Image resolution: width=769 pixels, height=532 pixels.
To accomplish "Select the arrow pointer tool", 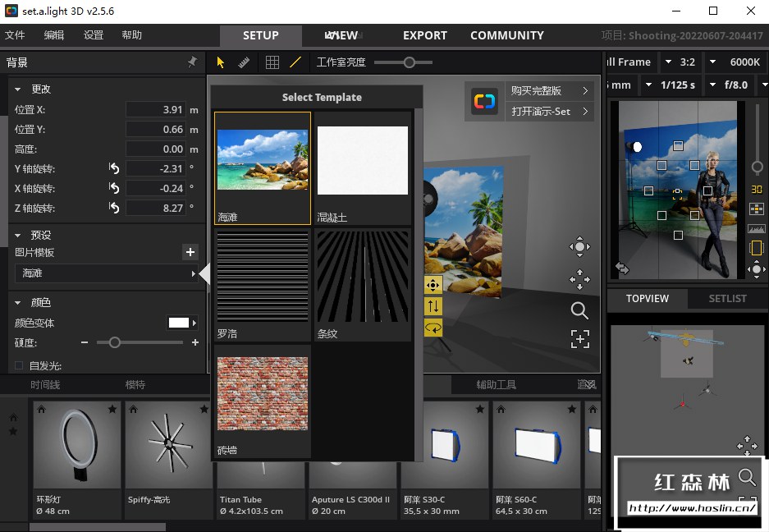I will [221, 62].
